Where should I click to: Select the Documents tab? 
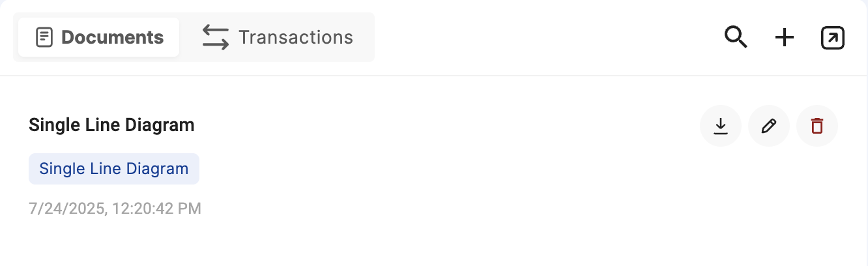[x=98, y=37]
